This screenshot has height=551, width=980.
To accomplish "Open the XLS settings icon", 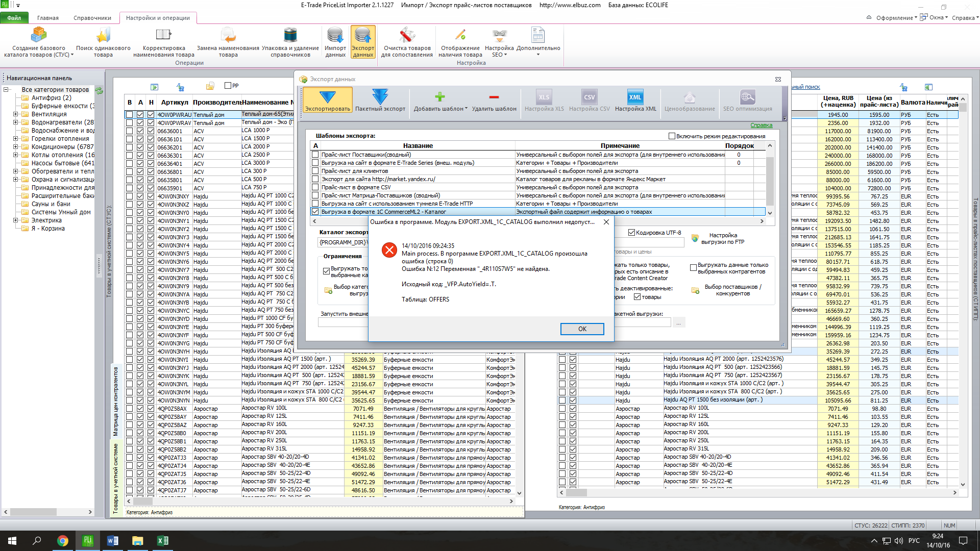I will (x=544, y=97).
